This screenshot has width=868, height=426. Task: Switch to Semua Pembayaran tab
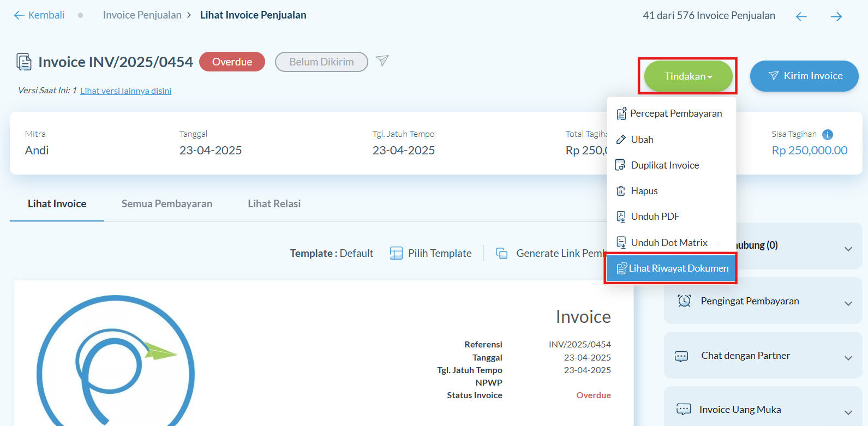(167, 204)
